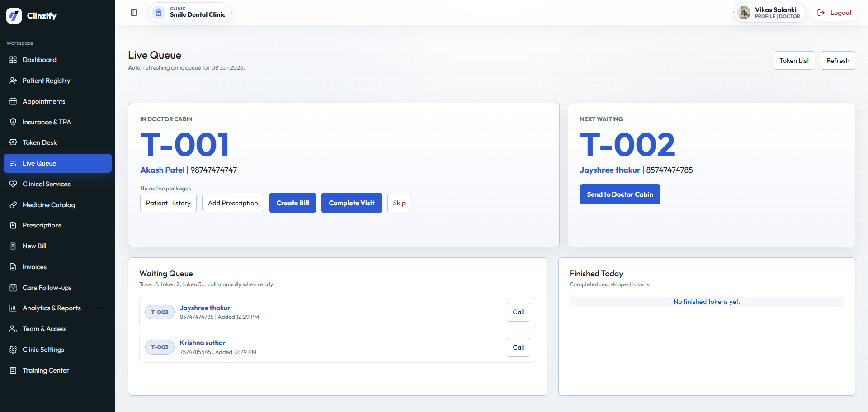Open Medicine Catalog page
The width and height of the screenshot is (868, 412).
57,205
